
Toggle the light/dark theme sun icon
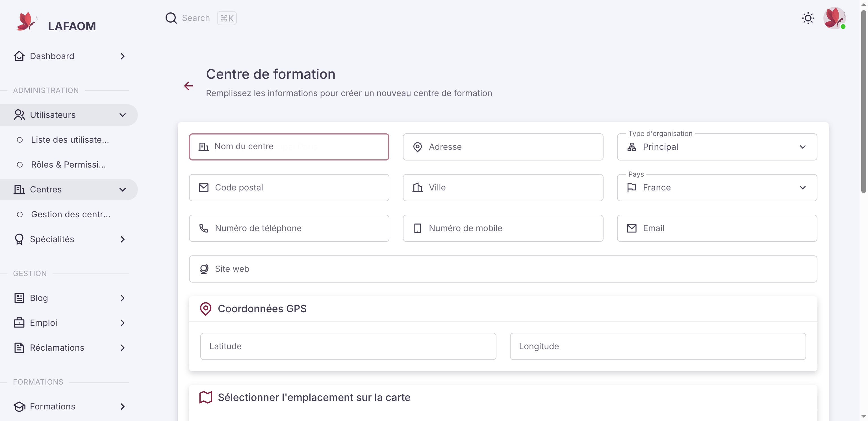tap(808, 18)
